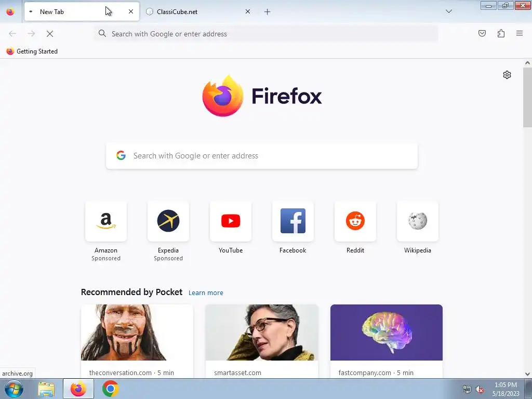Screen dimensions: 532x399
Task: Close the ClassiCube.net tab
Action: click(x=248, y=11)
